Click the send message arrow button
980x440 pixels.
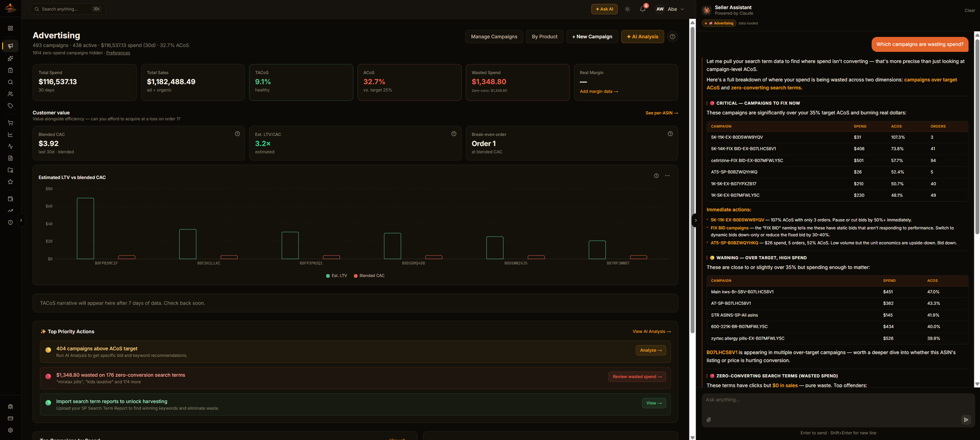pos(966,420)
